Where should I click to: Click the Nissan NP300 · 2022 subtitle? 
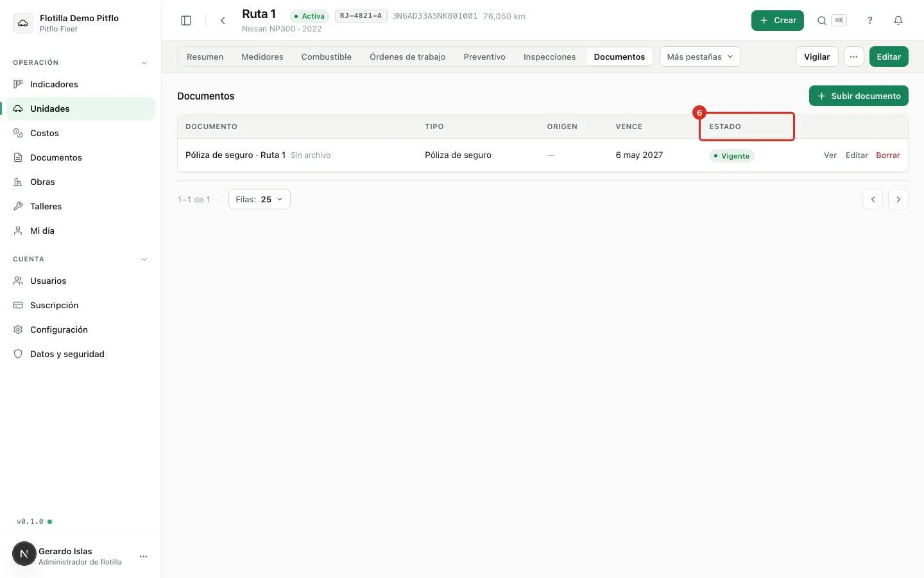[282, 29]
